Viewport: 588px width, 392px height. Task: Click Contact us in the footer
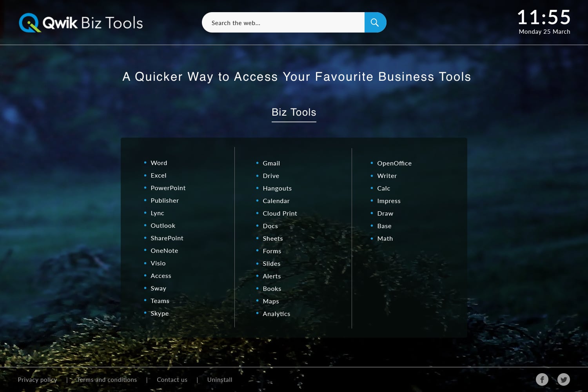coord(172,379)
